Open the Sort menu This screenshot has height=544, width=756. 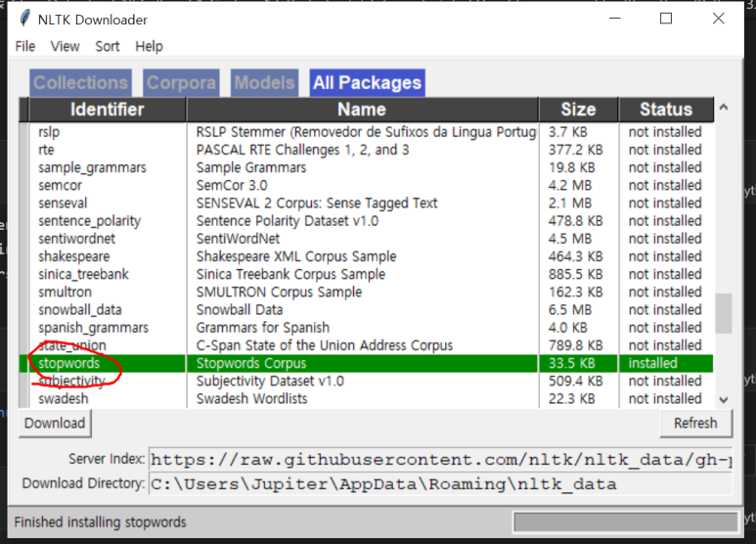pyautogui.click(x=107, y=46)
